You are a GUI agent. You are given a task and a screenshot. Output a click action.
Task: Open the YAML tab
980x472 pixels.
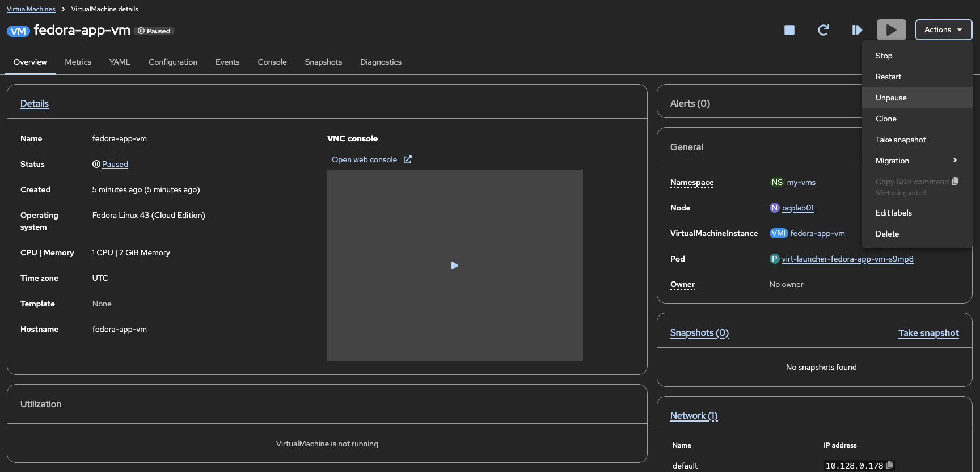click(120, 62)
